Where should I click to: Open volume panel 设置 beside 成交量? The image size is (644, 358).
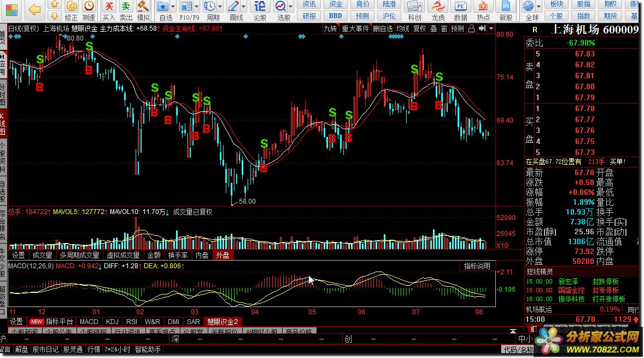coord(18,255)
